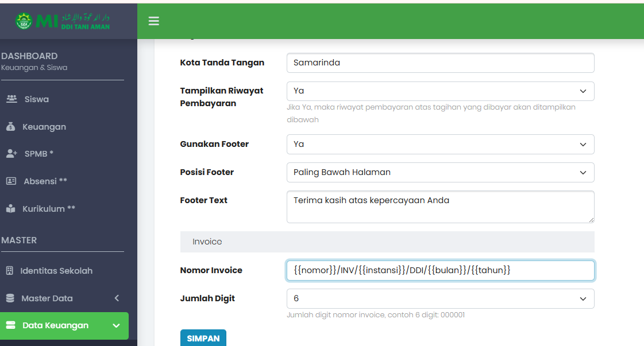Image resolution: width=644 pixels, height=346 pixels.
Task: Open the Siswa menu item
Action: [37, 99]
